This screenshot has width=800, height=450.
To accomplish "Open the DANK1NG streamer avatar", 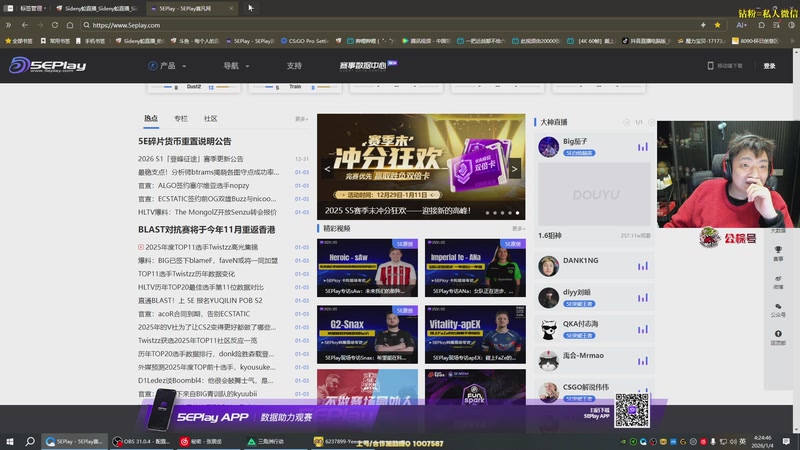I will pyautogui.click(x=548, y=266).
